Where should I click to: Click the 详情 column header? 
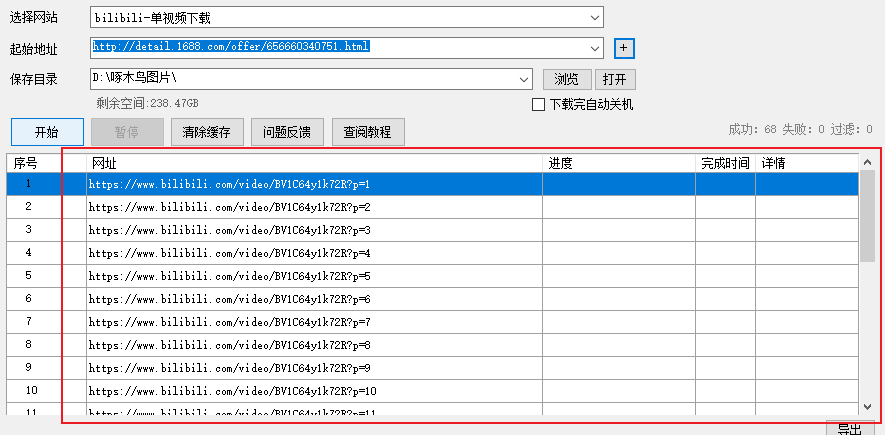coord(807,164)
